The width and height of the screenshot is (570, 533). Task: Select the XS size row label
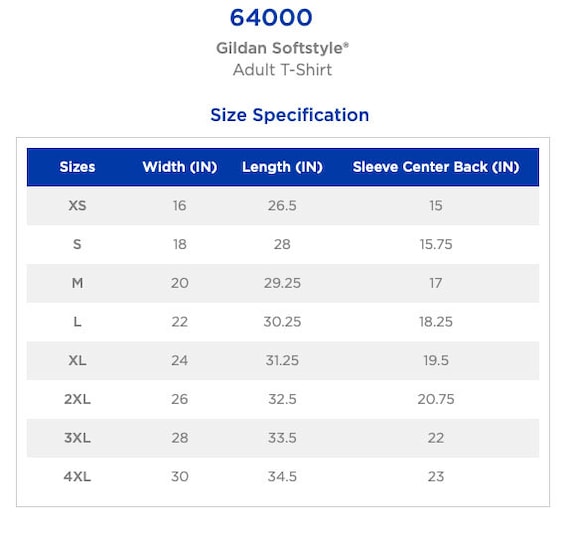pyautogui.click(x=77, y=205)
